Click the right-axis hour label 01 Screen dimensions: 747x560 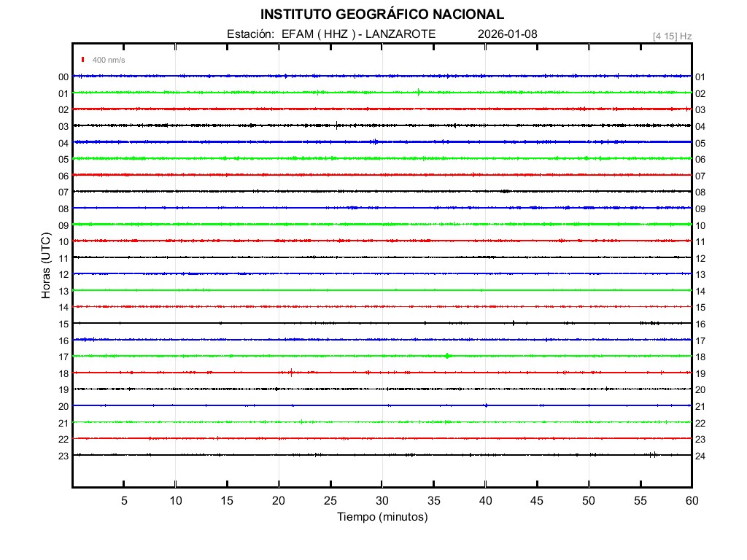(x=700, y=77)
